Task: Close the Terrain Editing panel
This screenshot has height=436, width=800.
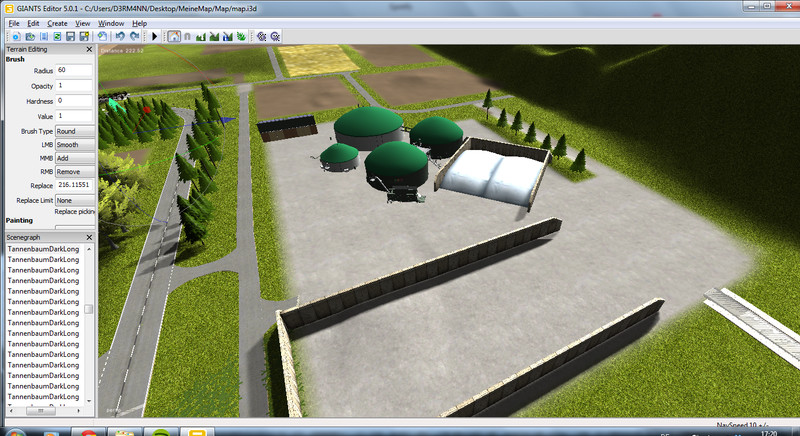Action: tap(89, 49)
